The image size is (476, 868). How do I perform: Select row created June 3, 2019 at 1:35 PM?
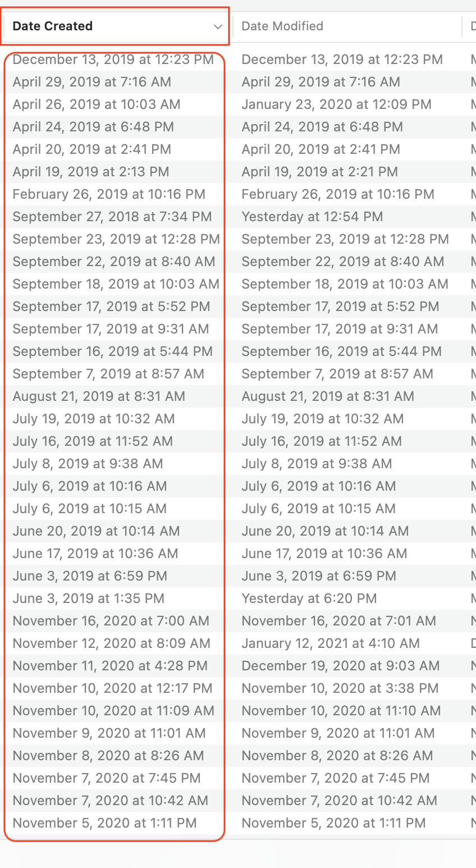click(88, 599)
